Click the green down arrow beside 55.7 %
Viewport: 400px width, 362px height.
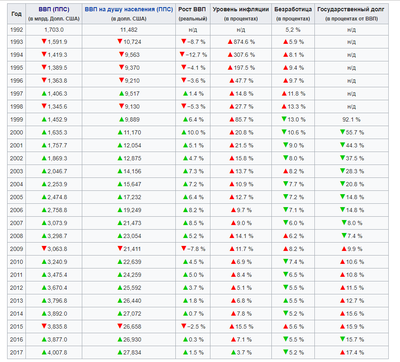pos(342,132)
